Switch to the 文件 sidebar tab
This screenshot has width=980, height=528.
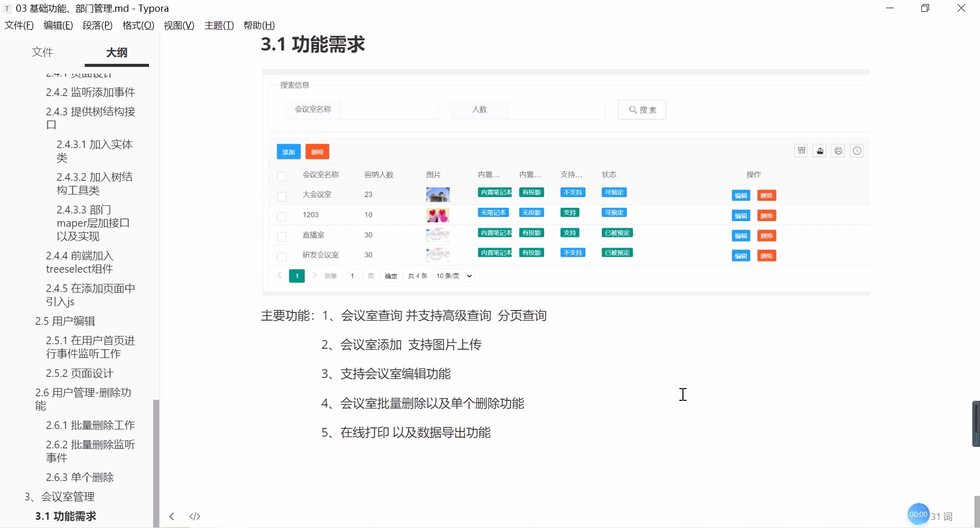coord(43,52)
